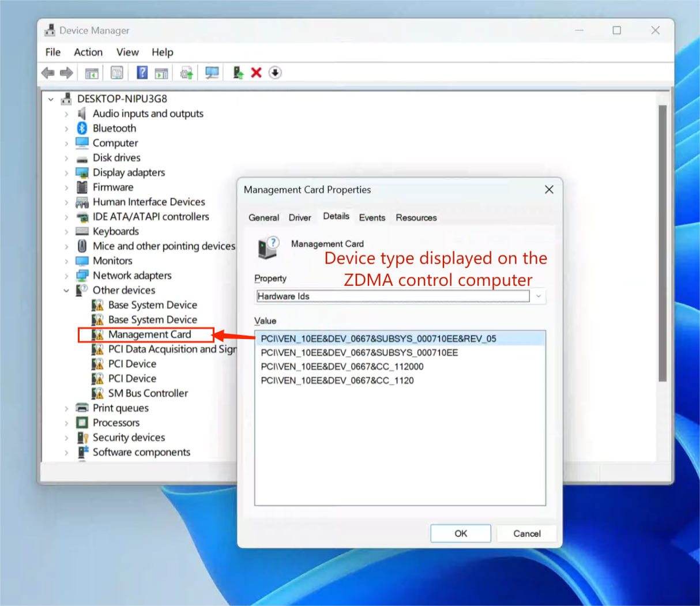The height and width of the screenshot is (606, 700).
Task: Click OK in Management Card Properties
Action: (x=461, y=533)
